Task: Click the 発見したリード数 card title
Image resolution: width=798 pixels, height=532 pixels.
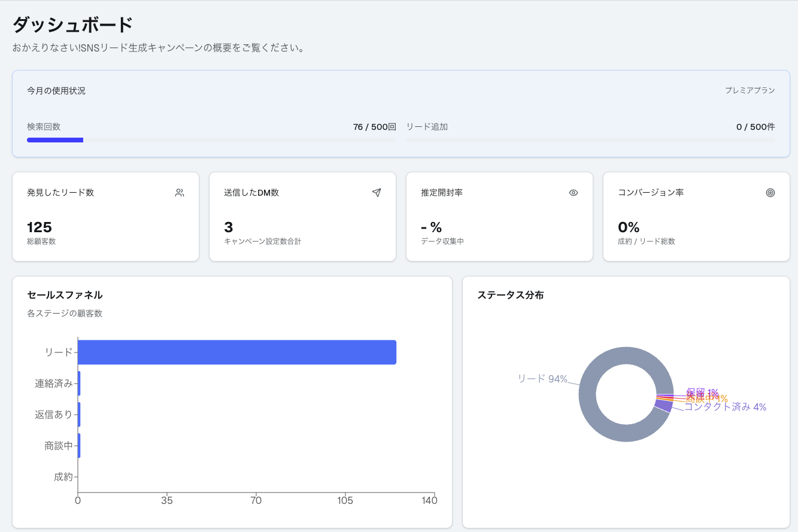Action: click(60, 193)
